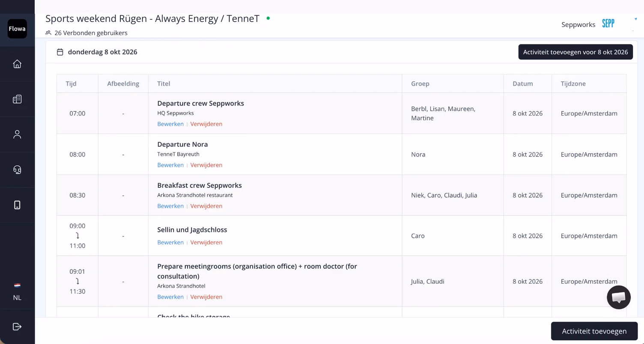The width and height of the screenshot is (644, 344).
Task: Edit the Breakfast crew Seppworks activity
Action: coord(170,206)
